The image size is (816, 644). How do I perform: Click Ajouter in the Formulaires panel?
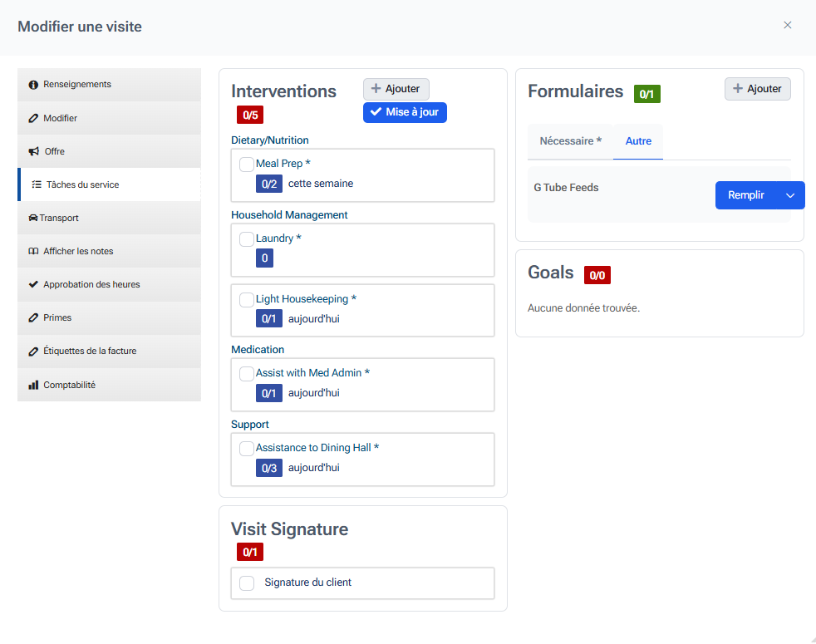[757, 89]
